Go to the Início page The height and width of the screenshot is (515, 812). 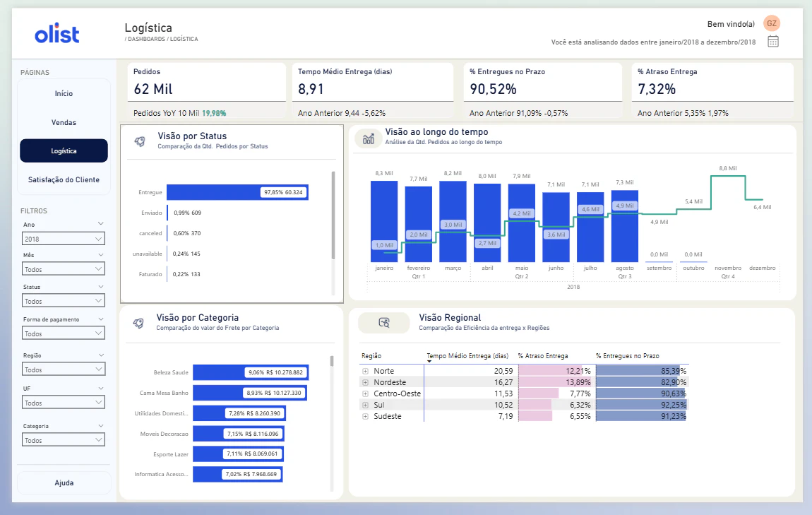(x=64, y=93)
